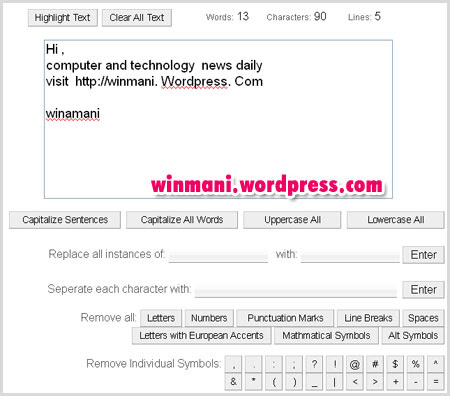Remove all Letters
Viewport: 450px width, 396px height.
pos(161,318)
